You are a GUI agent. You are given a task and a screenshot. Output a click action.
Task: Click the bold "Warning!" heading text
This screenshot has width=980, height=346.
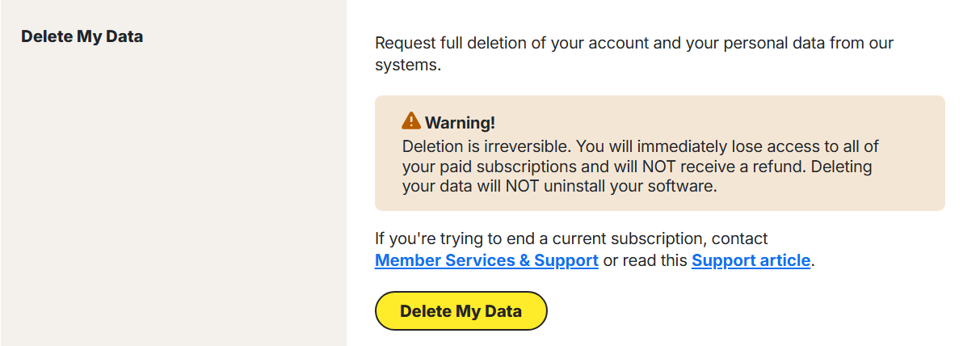click(460, 123)
